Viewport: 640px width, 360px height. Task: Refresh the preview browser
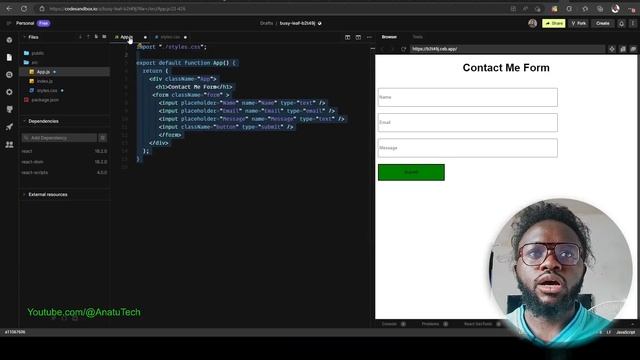pos(403,49)
